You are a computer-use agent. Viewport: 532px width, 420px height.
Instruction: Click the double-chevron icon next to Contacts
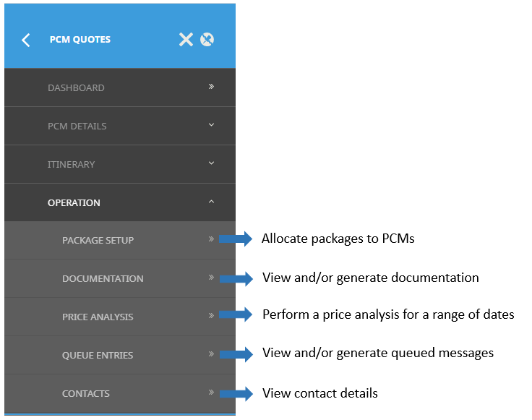coord(211,393)
